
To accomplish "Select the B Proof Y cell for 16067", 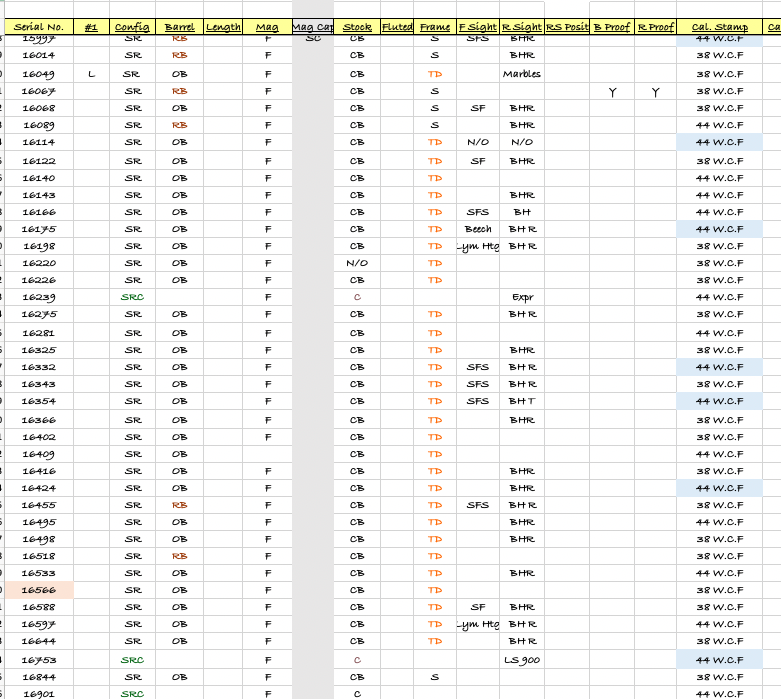I will [x=612, y=92].
